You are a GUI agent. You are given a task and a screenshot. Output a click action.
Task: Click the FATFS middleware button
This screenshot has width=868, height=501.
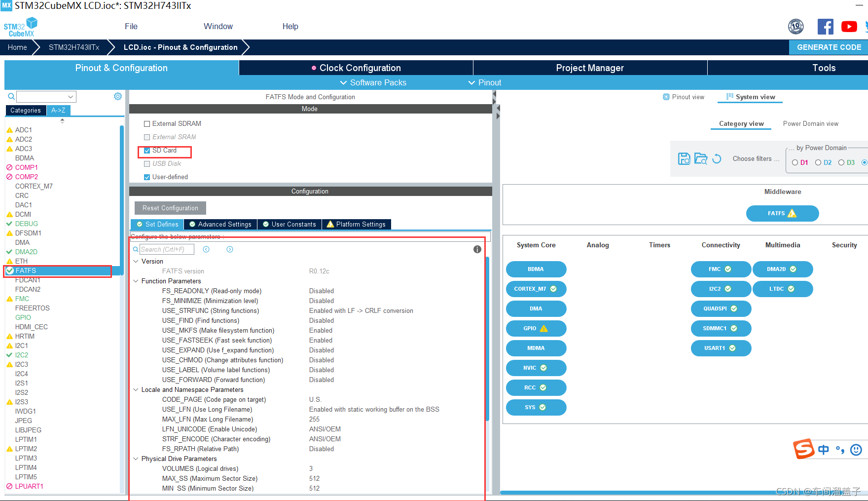coord(782,213)
